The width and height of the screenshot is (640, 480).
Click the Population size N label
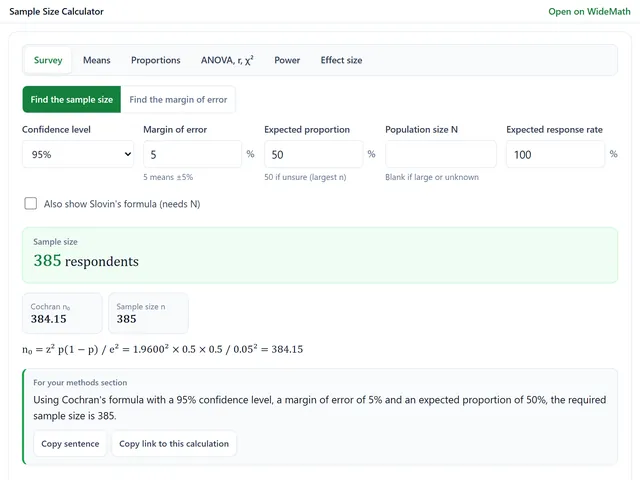[421, 129]
